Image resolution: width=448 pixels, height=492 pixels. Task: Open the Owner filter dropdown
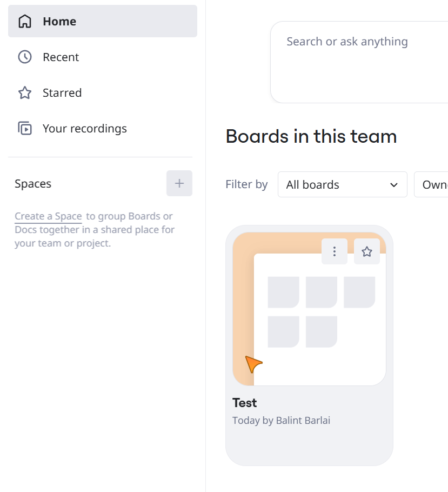[431, 184]
